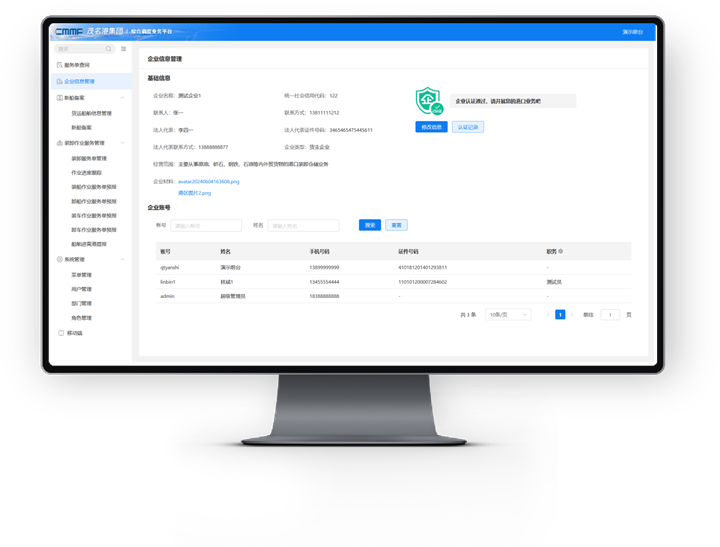Screen dimensions: 720x547
Task: Open the 10条/页 page size dropdown
Action: (x=507, y=314)
